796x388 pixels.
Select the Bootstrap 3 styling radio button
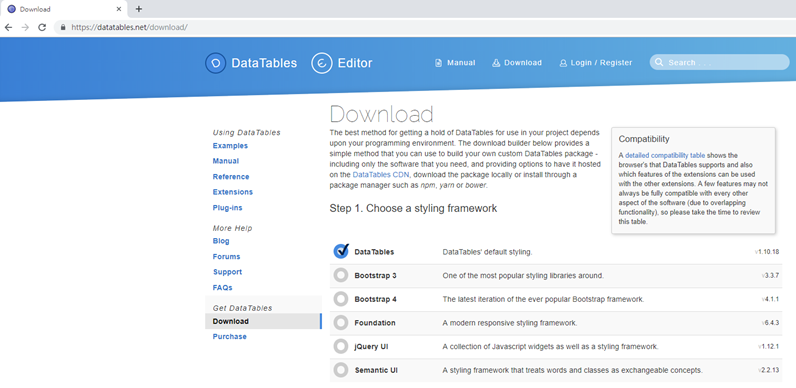click(341, 275)
